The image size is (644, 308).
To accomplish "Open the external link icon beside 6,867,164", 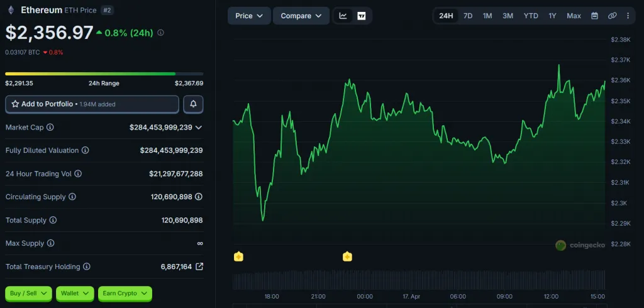I will pyautogui.click(x=199, y=267).
